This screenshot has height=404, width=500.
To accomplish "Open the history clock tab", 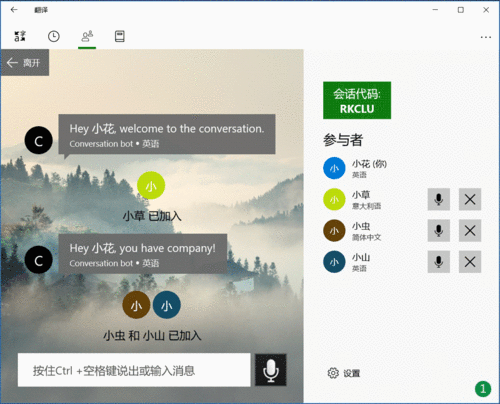I will (x=54, y=36).
